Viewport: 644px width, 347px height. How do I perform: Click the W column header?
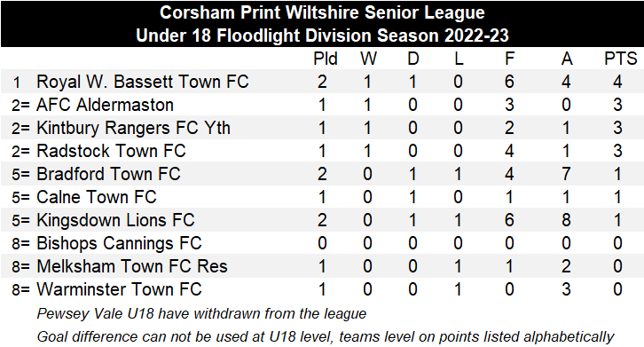point(368,59)
